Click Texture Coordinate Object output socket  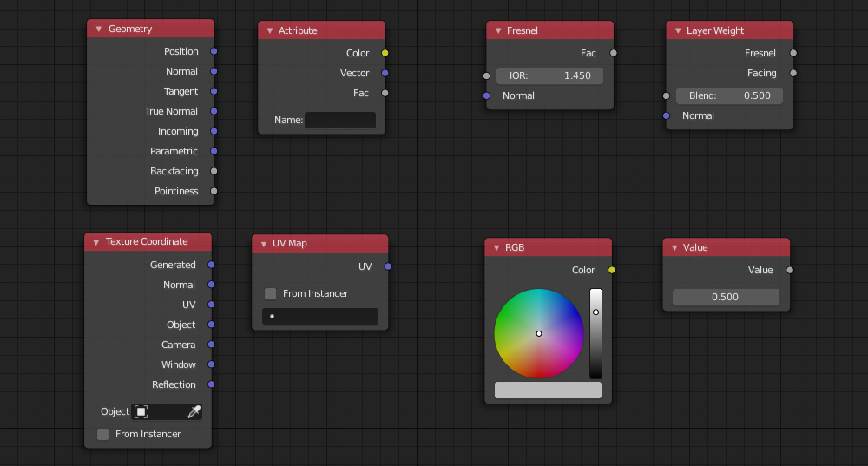(211, 325)
